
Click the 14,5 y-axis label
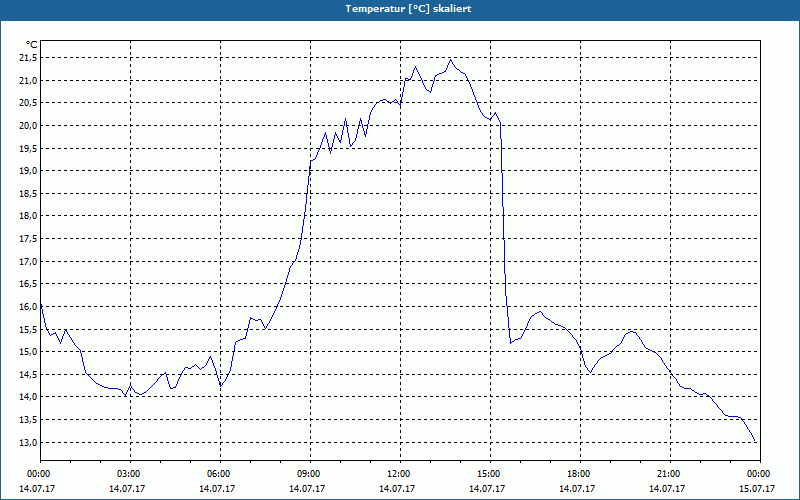pos(28,374)
